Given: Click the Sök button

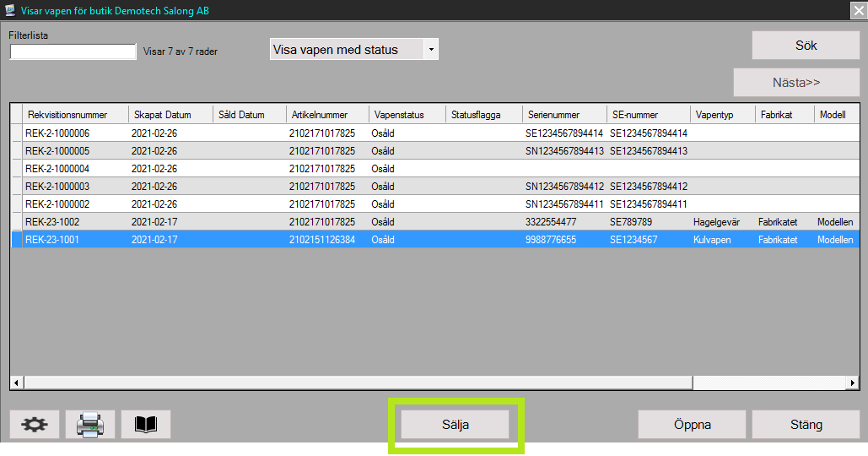Looking at the screenshot, I should [806, 46].
